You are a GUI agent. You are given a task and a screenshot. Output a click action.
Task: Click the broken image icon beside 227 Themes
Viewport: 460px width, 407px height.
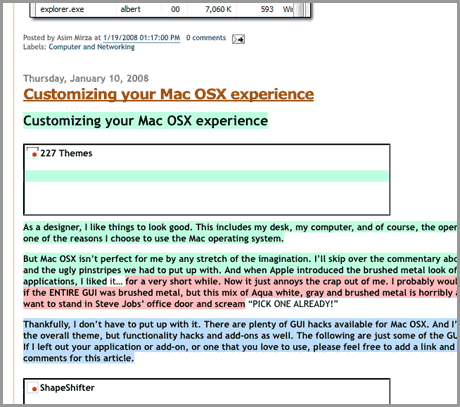point(33,153)
